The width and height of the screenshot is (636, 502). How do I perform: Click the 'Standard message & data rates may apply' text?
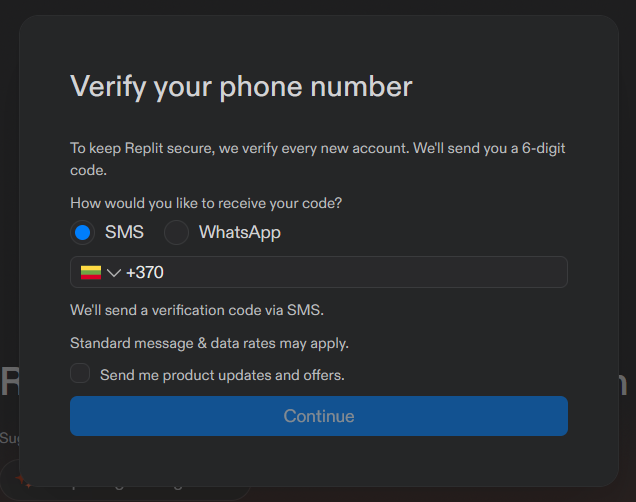point(209,343)
